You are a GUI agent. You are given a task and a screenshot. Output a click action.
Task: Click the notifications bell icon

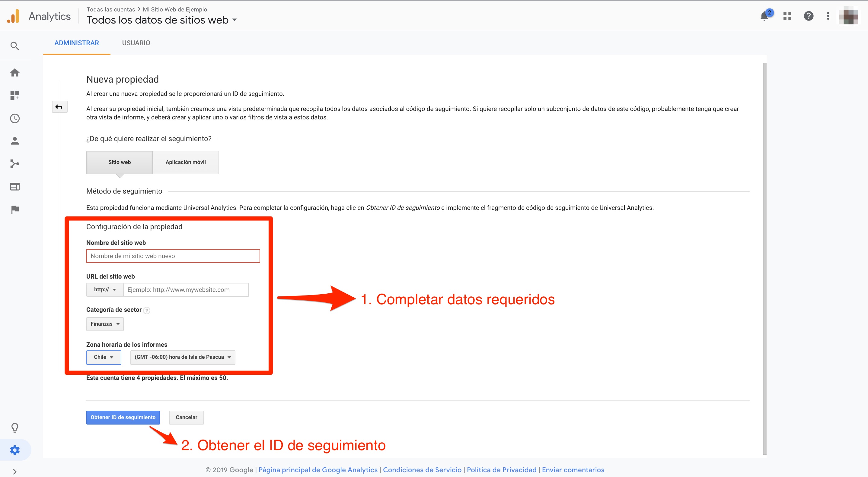pos(764,16)
